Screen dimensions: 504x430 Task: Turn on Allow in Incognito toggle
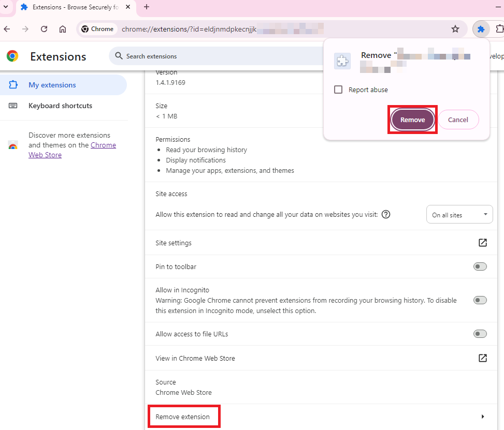(x=480, y=300)
